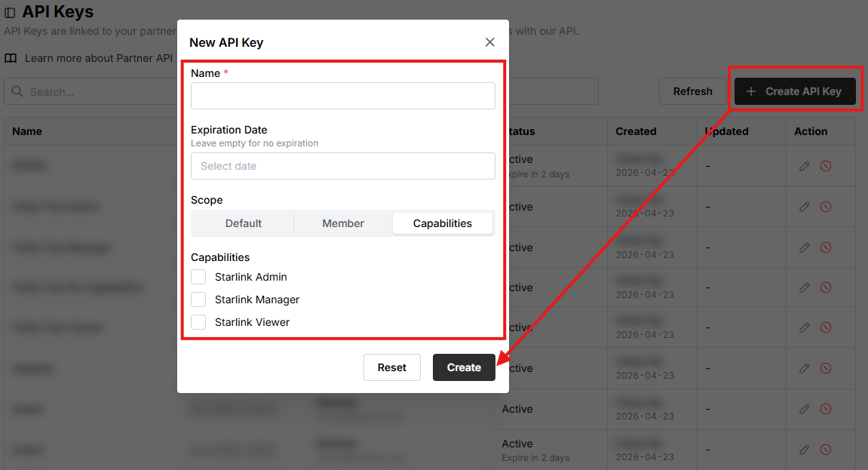Click the edit pencil in the bottom table row
Viewport: 868px width, 470px height.
point(805,450)
